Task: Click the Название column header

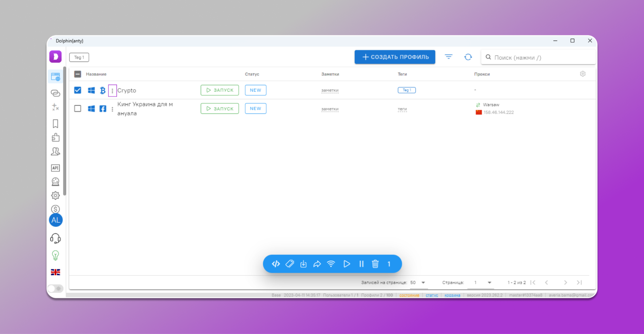Action: (96, 74)
